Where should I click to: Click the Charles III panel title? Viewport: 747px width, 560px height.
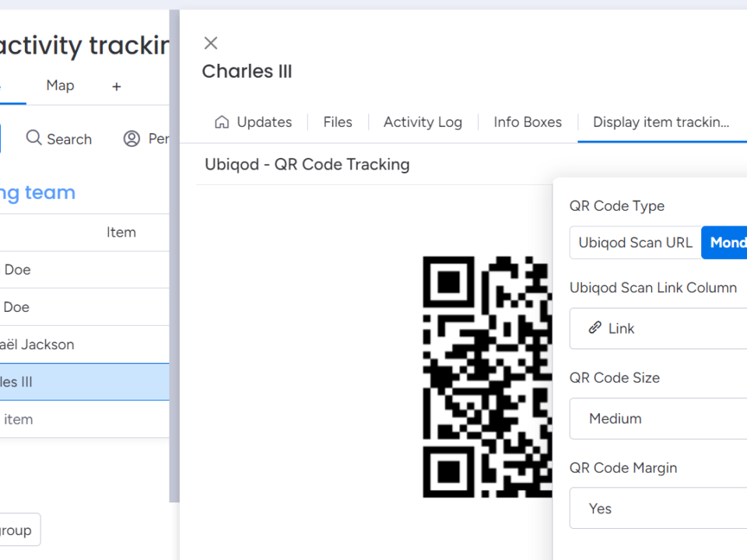click(x=247, y=72)
